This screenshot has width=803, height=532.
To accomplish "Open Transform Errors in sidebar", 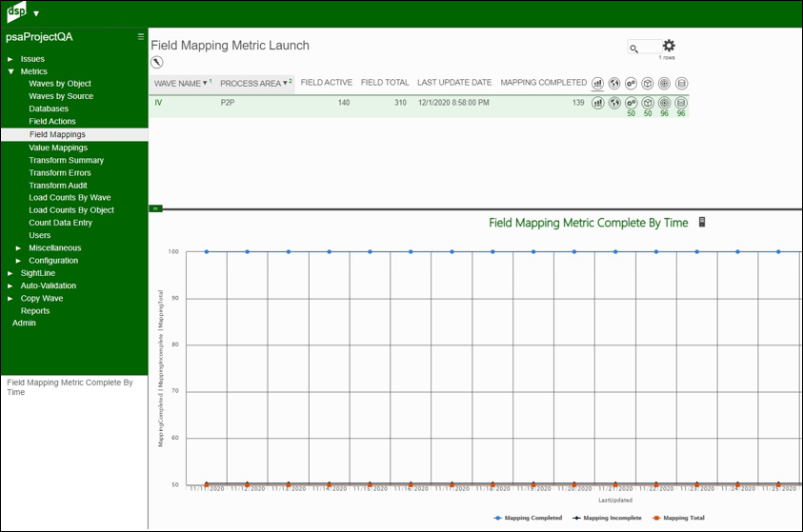I will click(x=60, y=173).
